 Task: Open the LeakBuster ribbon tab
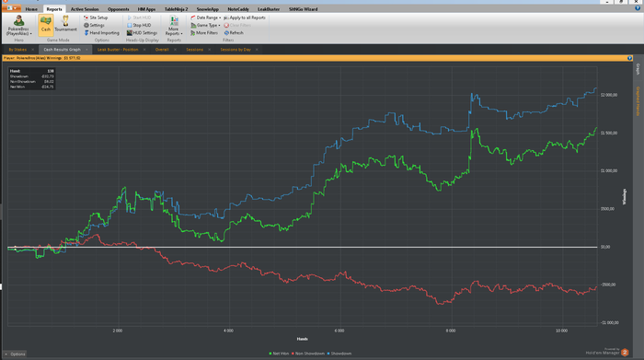click(x=269, y=9)
